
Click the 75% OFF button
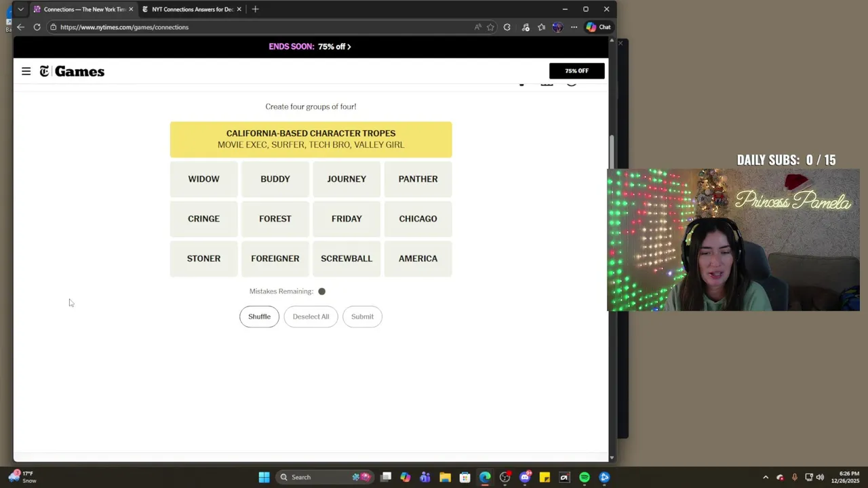[576, 70]
